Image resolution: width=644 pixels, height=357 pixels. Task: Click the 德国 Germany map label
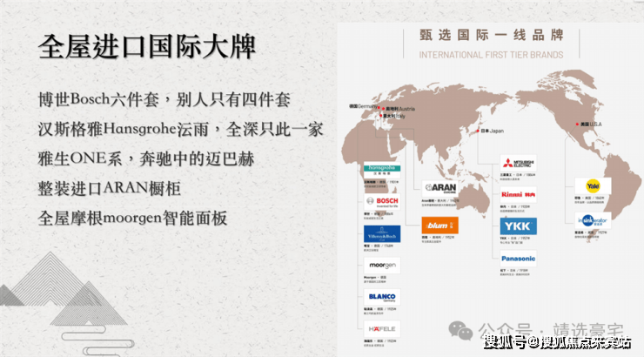point(363,106)
